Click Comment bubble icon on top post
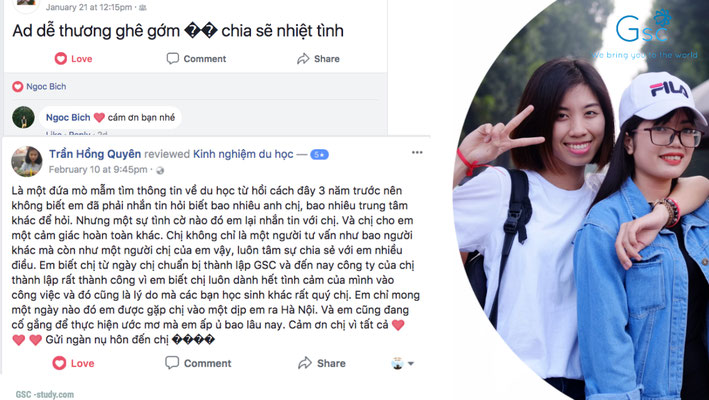The height and width of the screenshot is (400, 709). [x=172, y=59]
